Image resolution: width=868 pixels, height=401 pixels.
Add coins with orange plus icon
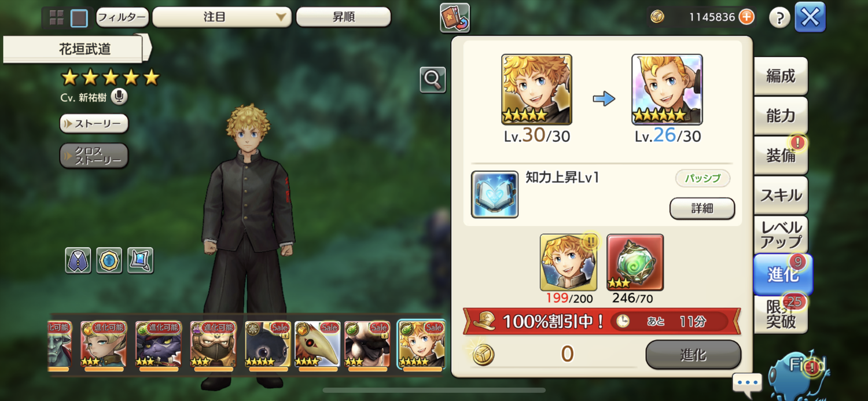tap(747, 17)
